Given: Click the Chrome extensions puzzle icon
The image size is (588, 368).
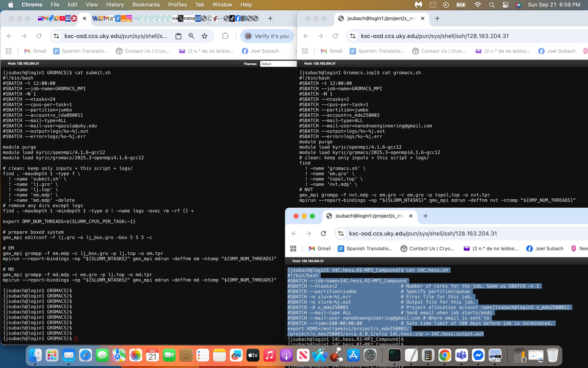Looking at the screenshot, I should click(225, 36).
